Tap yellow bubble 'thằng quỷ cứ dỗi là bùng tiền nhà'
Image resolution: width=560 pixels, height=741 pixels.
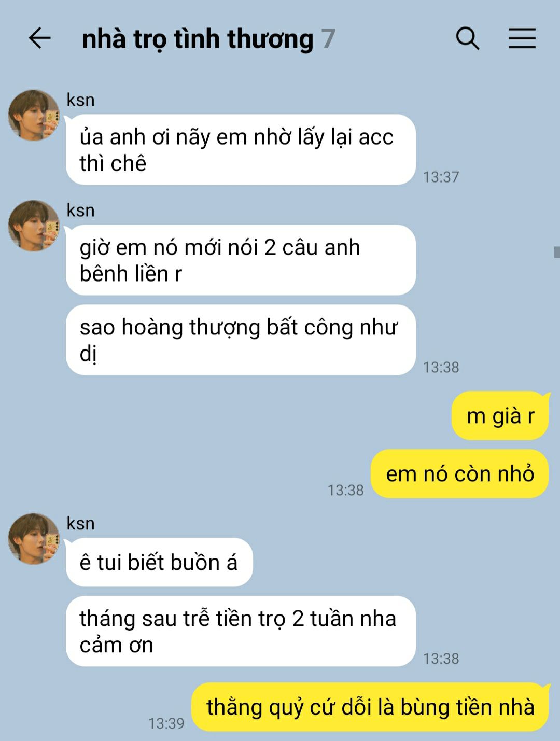(x=370, y=707)
